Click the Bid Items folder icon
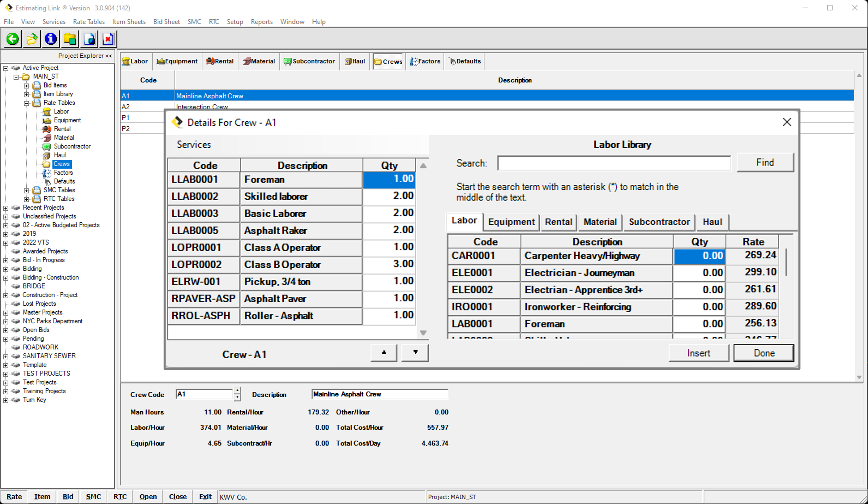 coord(36,85)
